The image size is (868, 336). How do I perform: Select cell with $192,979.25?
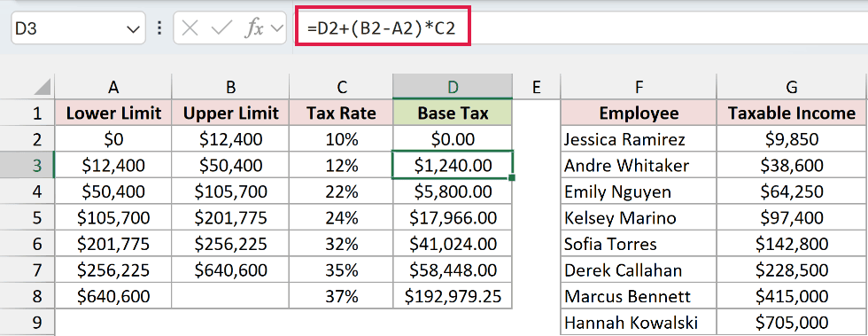(453, 295)
